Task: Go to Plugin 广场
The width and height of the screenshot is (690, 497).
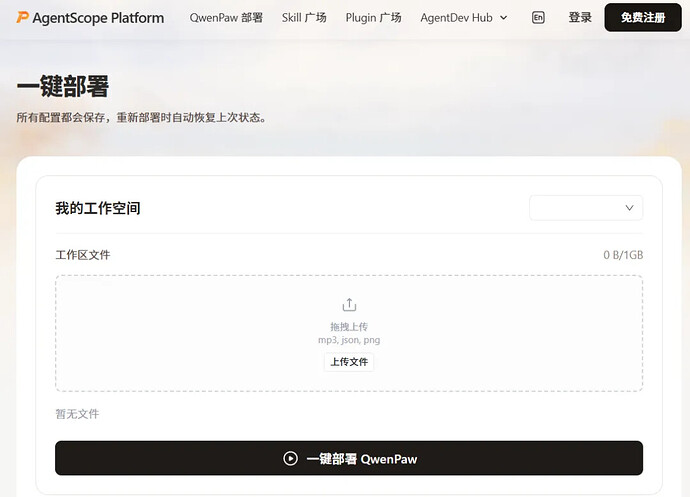Action: [373, 18]
